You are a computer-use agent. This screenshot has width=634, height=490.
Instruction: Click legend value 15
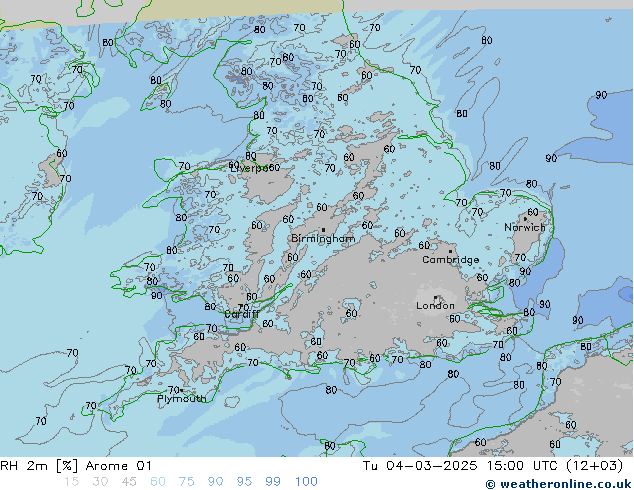[x=71, y=482]
